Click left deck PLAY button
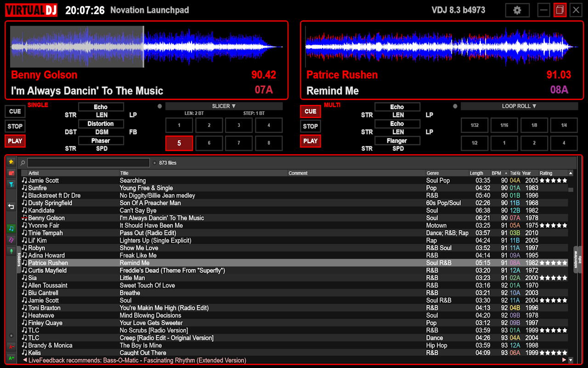 point(15,141)
